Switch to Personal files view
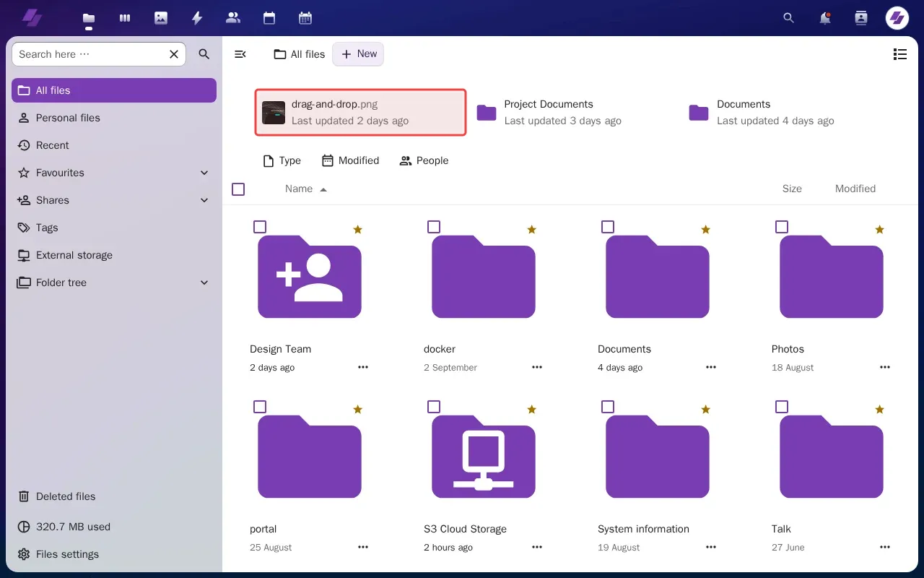This screenshot has width=924, height=578. tap(68, 118)
